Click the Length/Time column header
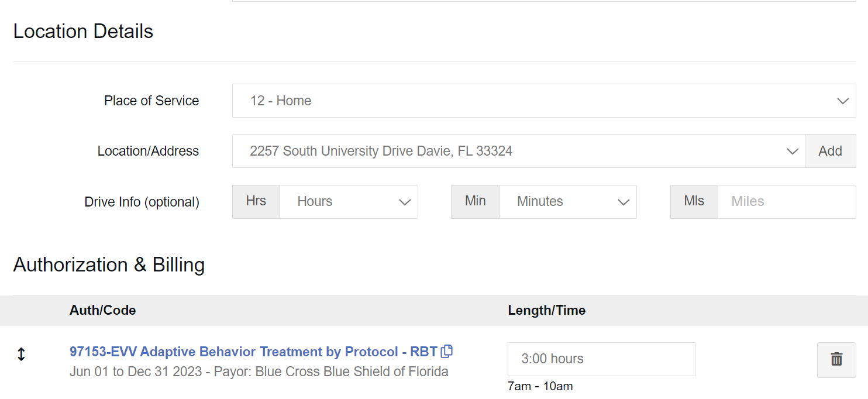The height and width of the screenshot is (399, 868). coord(546,311)
